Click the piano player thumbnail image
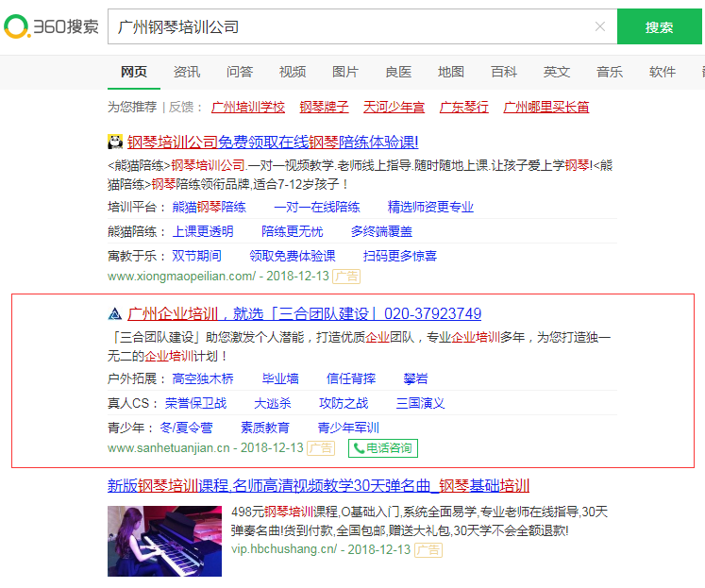This screenshot has width=705, height=588. click(x=164, y=541)
